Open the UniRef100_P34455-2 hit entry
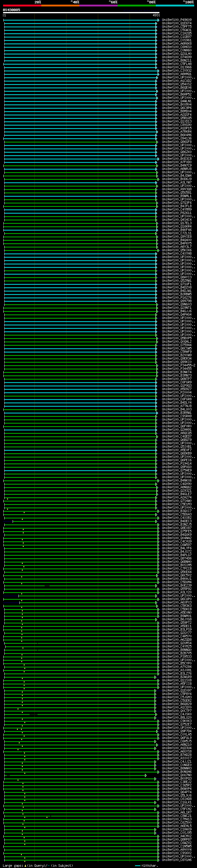197x868 pixels. point(178,365)
